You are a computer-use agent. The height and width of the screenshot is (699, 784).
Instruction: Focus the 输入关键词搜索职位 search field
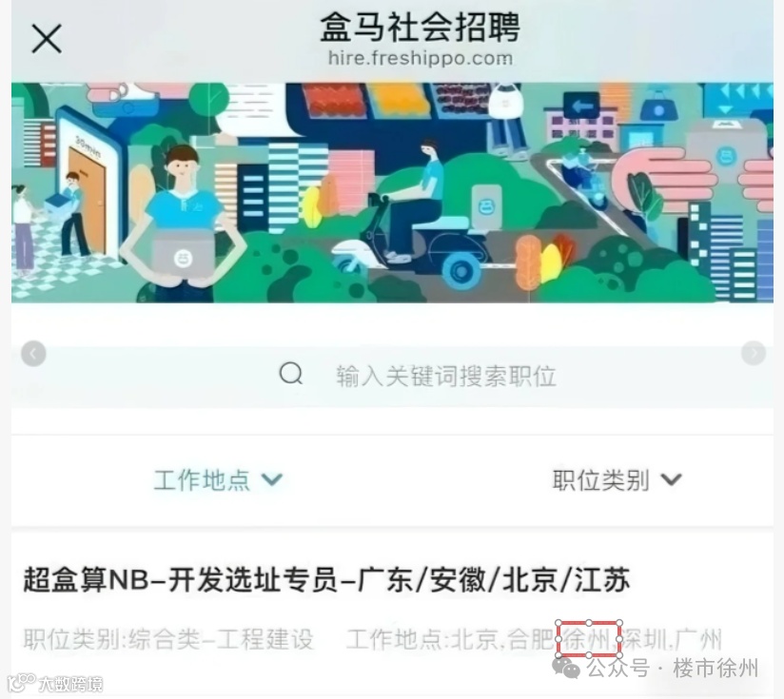[x=392, y=376]
